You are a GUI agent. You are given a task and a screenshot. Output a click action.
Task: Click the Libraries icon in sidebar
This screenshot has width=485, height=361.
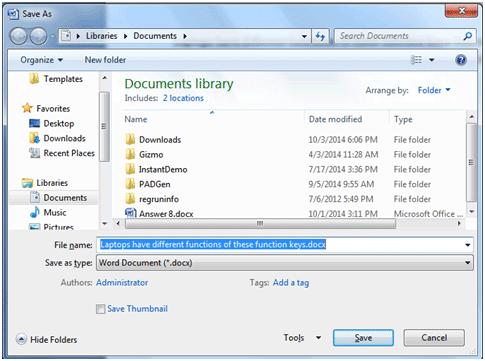[x=27, y=183]
